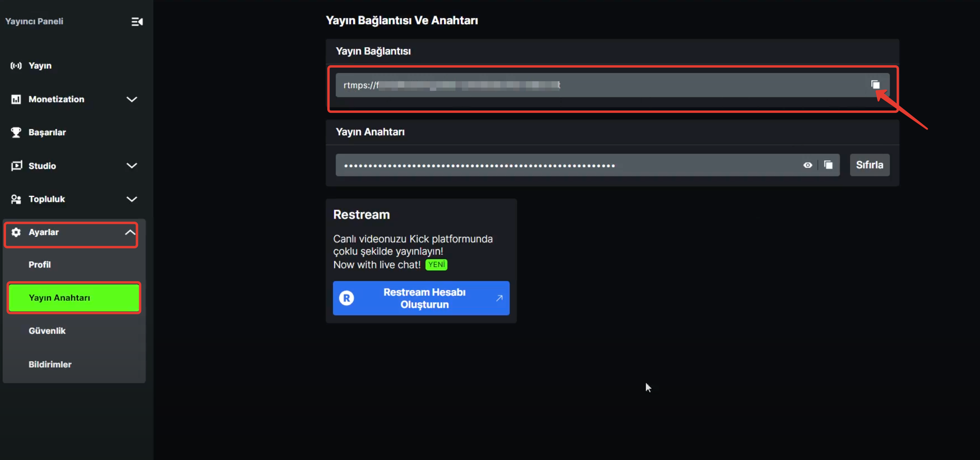980x460 pixels.
Task: Click the Monetization chart icon
Action: tap(16, 99)
